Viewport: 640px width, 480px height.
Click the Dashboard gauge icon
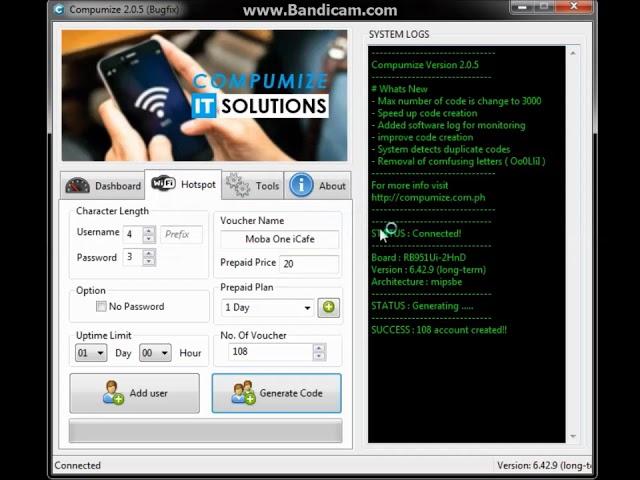pos(78,186)
